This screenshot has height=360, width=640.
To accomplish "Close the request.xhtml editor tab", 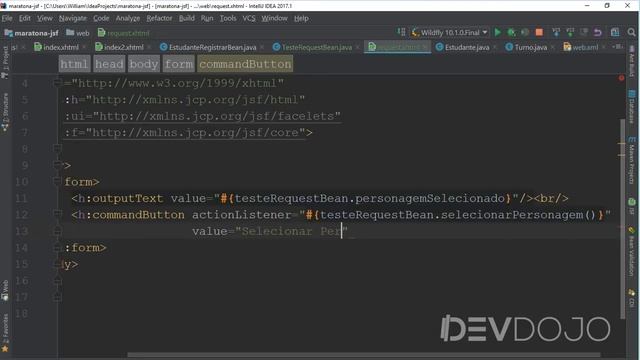I will pyautogui.click(x=425, y=47).
